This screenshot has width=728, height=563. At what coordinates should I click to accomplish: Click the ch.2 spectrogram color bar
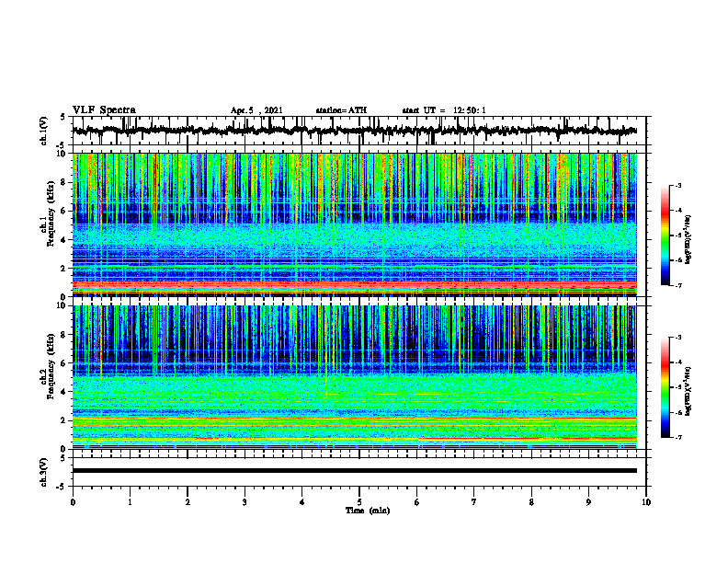(665, 387)
